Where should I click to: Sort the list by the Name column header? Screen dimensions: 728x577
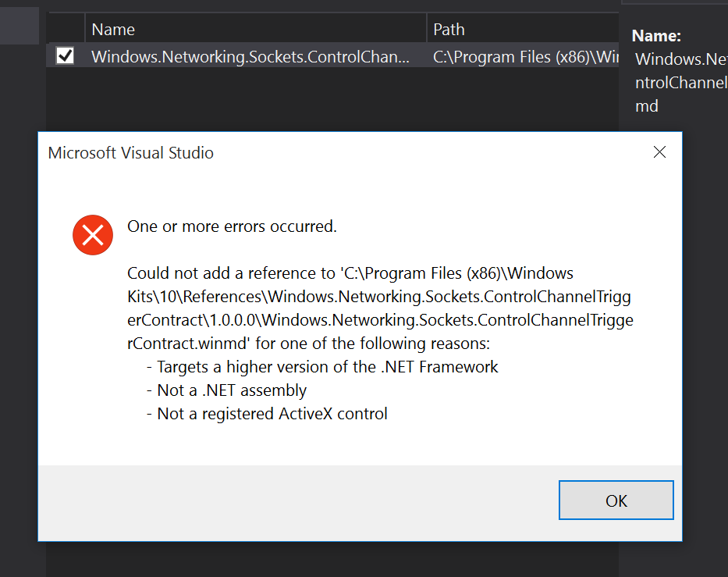256,29
